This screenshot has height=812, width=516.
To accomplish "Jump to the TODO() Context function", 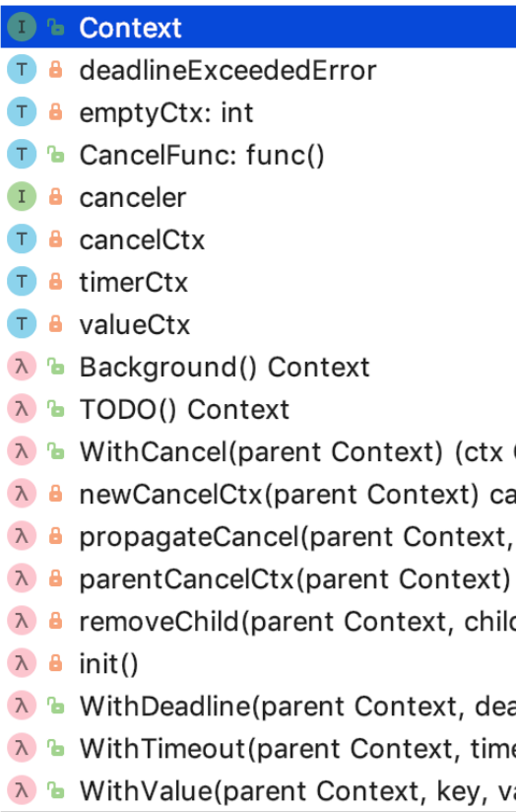I will (258, 409).
